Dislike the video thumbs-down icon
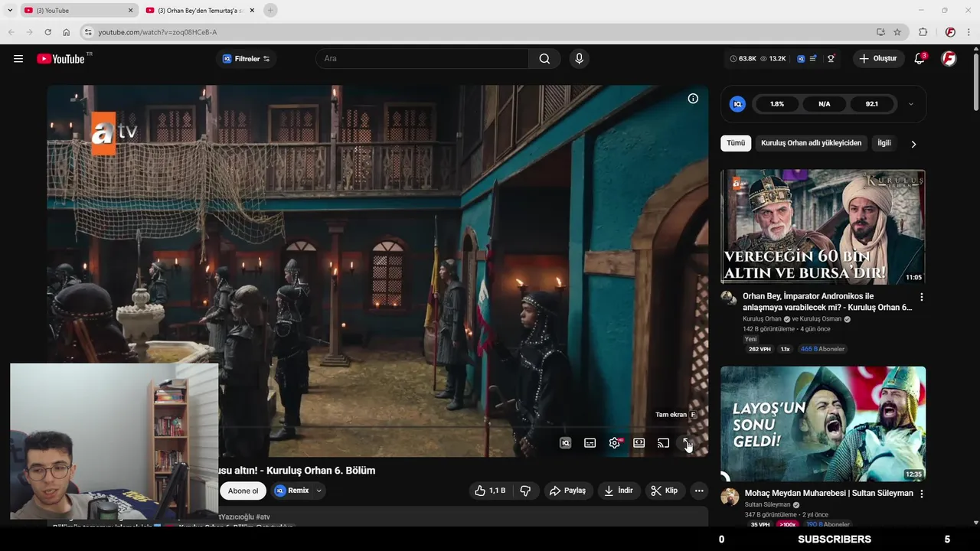980x551 pixels. point(525,491)
